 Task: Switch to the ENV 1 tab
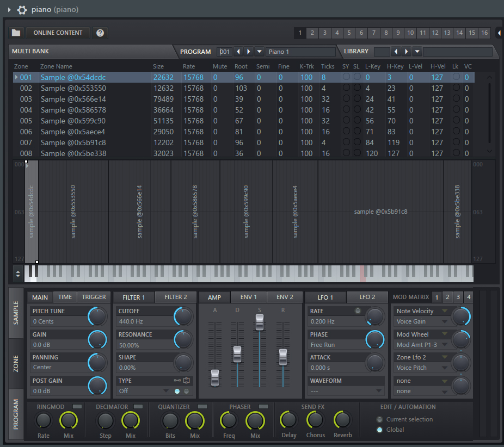pyautogui.click(x=249, y=297)
